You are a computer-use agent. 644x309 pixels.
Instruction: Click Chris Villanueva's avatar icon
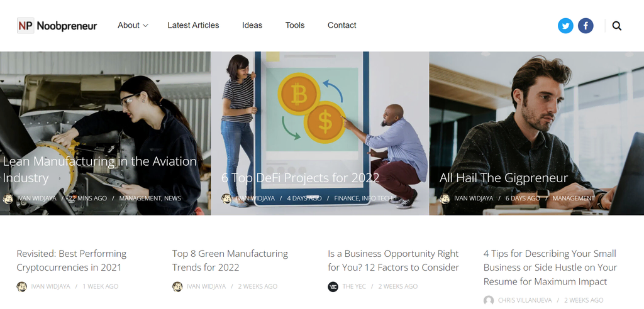(489, 300)
